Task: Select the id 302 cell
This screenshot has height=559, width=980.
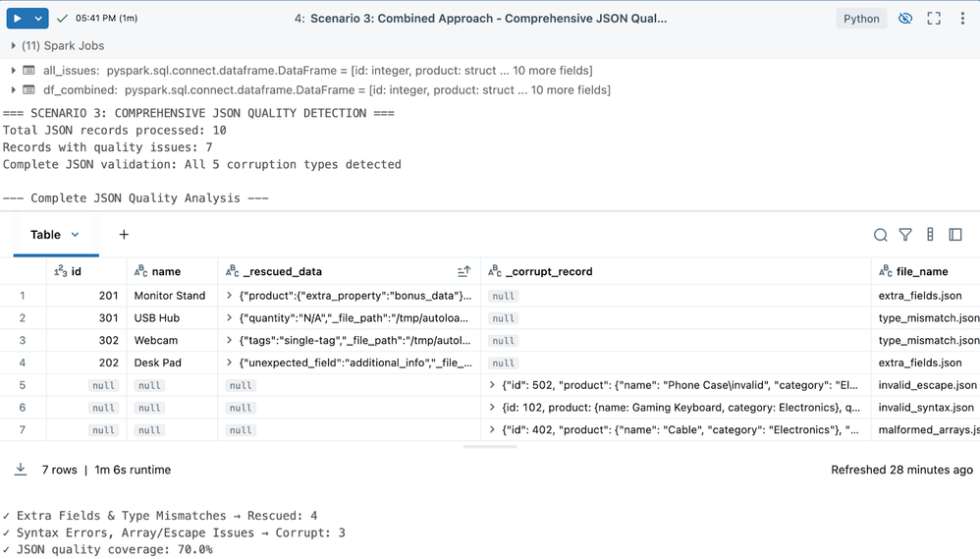Action: [86, 341]
